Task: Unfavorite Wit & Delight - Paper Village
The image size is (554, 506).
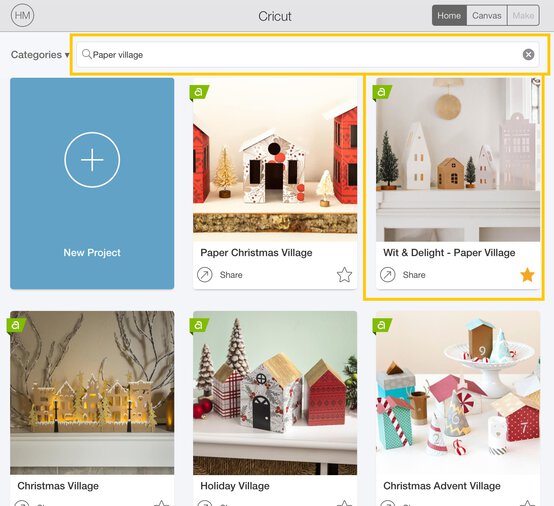Action: [x=527, y=275]
